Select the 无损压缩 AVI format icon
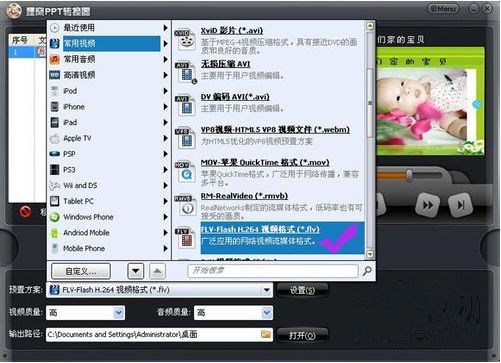The width and height of the screenshot is (501, 363). [x=186, y=72]
